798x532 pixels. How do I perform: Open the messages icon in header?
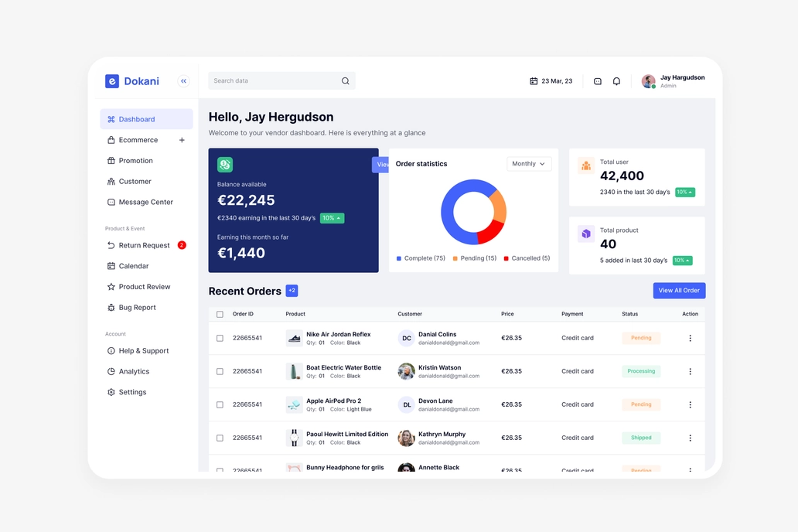click(598, 81)
